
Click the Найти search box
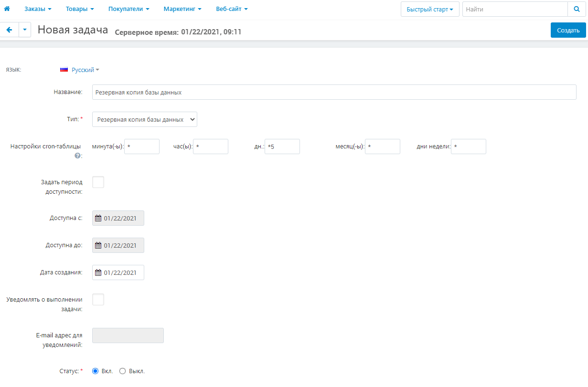515,9
